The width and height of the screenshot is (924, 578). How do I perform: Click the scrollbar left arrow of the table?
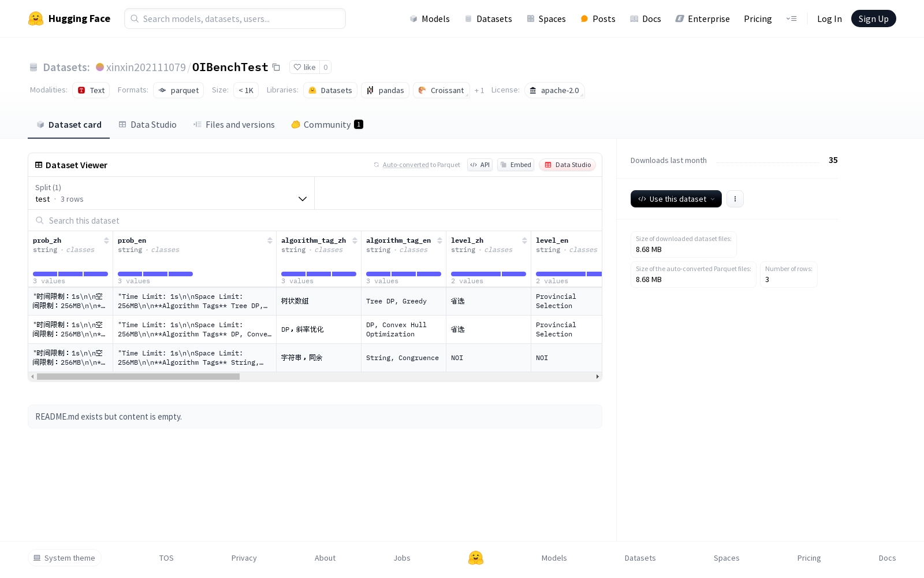click(32, 377)
